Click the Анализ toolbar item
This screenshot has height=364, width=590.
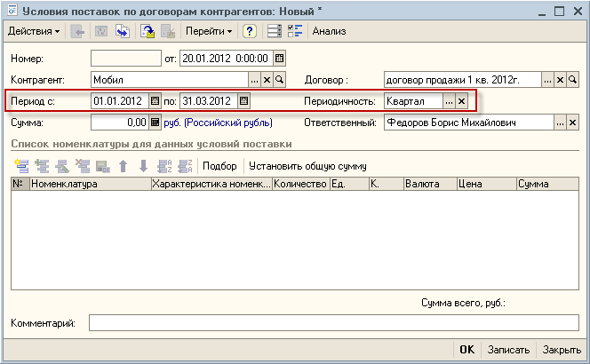click(x=330, y=31)
